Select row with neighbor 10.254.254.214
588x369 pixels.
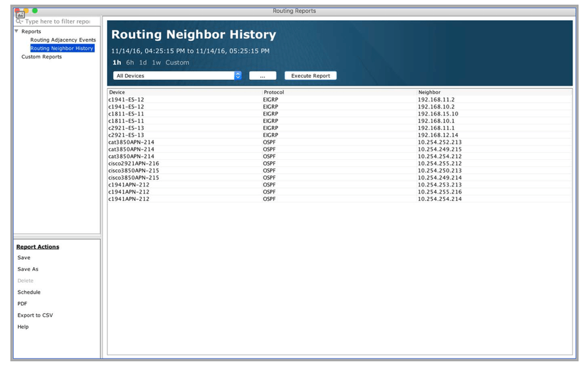click(339, 199)
